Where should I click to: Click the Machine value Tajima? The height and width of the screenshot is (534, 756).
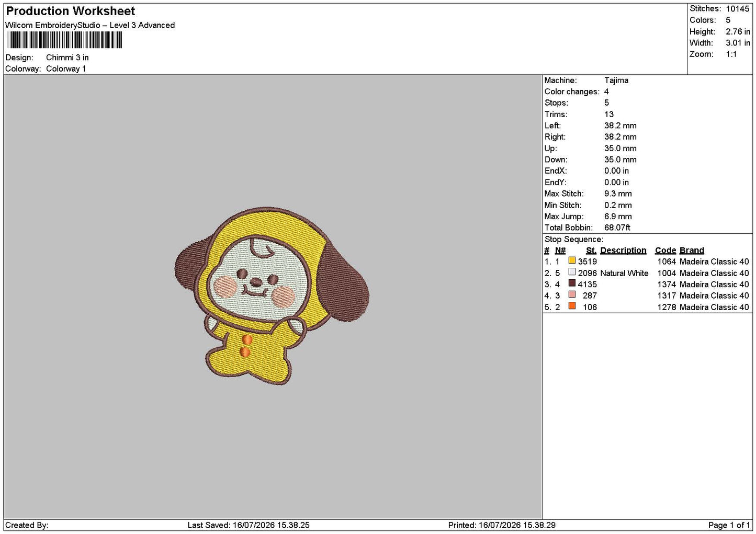pos(616,80)
